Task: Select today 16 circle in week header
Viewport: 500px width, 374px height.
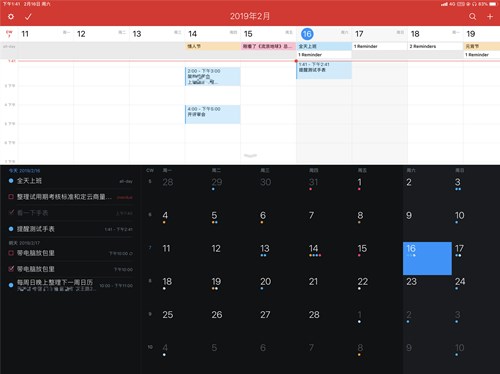Action: (307, 34)
